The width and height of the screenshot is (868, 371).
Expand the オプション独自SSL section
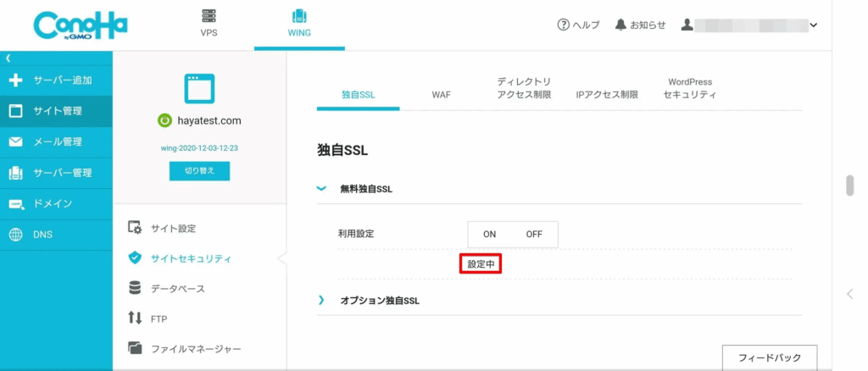[x=321, y=301]
